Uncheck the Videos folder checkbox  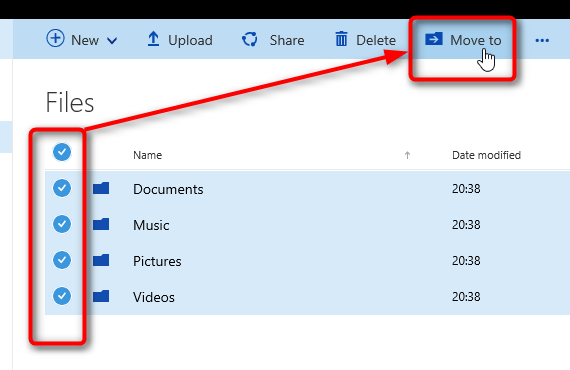[x=62, y=296]
